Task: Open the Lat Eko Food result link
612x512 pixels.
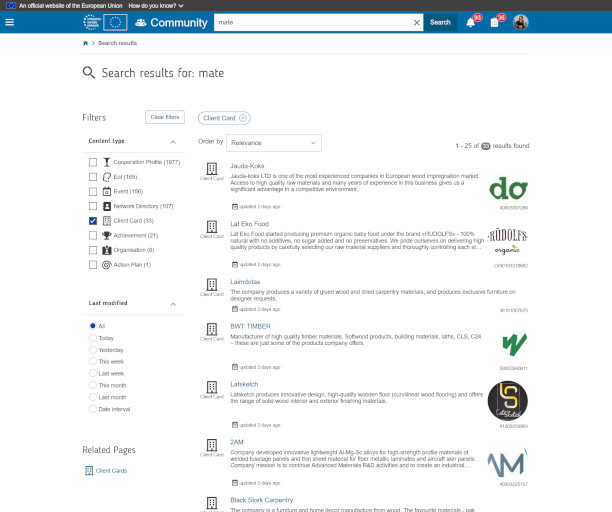Action: 249,224
